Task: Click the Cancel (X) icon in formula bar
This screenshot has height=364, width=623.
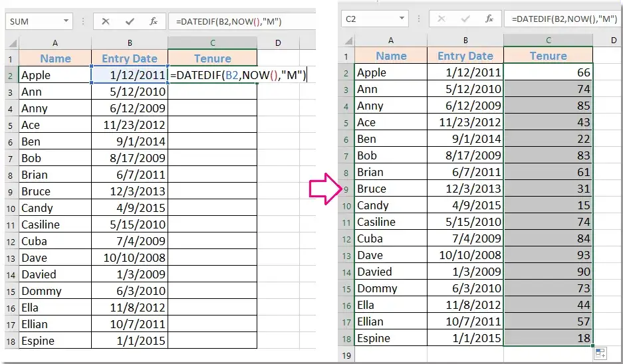Action: click(105, 21)
